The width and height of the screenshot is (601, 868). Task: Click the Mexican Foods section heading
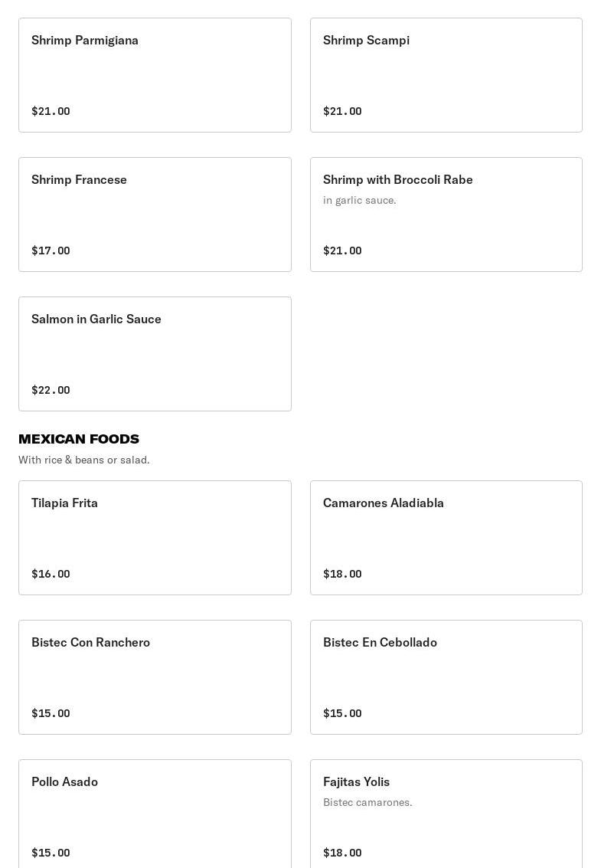click(79, 439)
